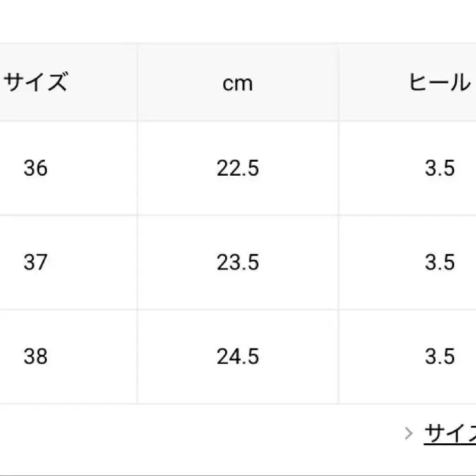Click the 24.5 cm value
Image resolution: width=476 pixels, height=476 pixels.
[x=237, y=356]
